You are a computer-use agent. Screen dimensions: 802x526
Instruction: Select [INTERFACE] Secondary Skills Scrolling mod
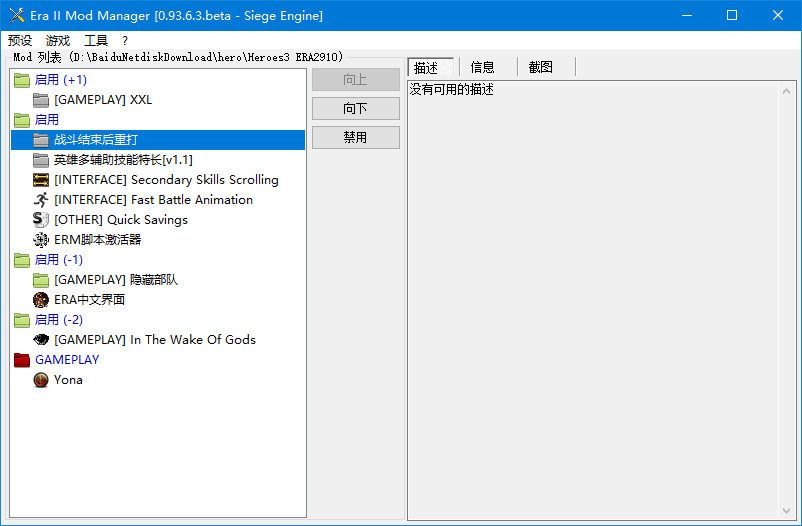coord(166,180)
